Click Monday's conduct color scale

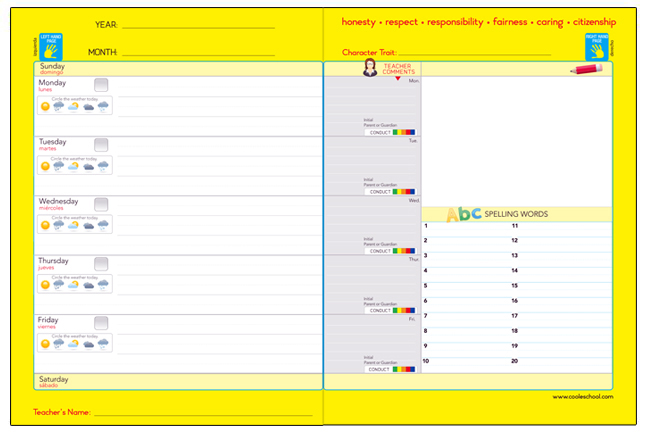[404, 132]
